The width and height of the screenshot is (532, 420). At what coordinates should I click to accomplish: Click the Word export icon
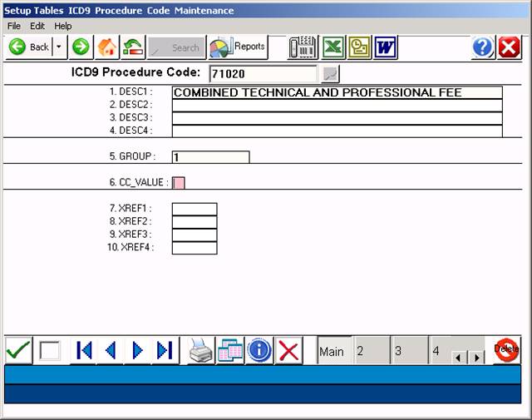pyautogui.click(x=385, y=47)
